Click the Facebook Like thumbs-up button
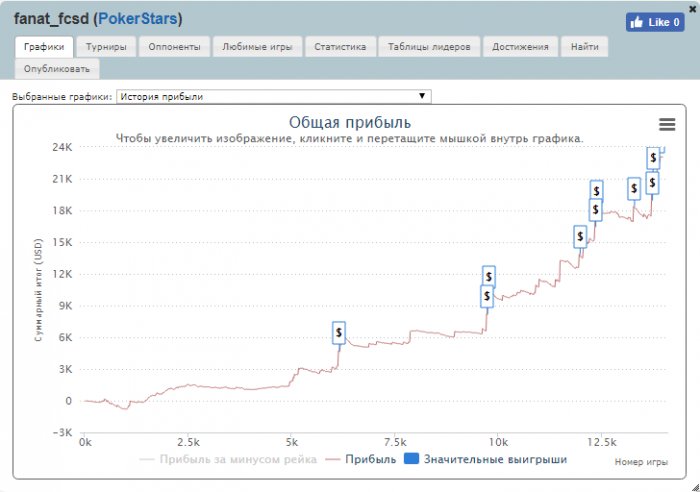Viewport: 700px width, 492px height. click(x=654, y=22)
